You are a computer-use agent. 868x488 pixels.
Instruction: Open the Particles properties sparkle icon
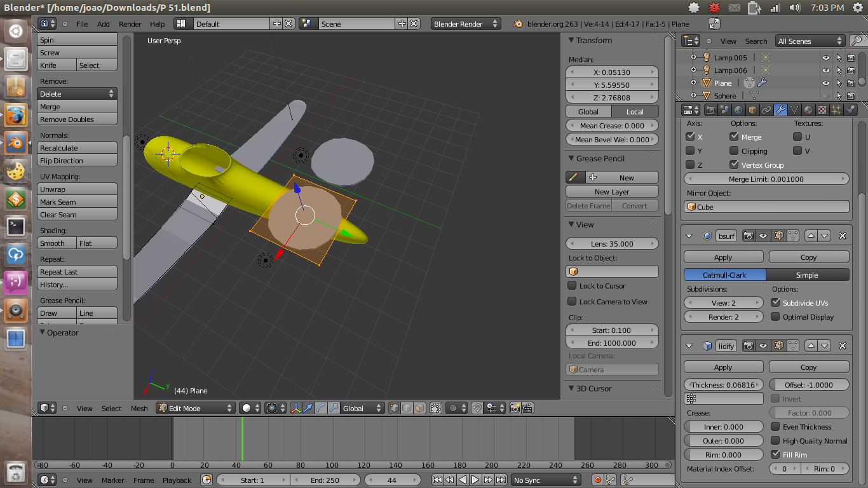pos(836,110)
